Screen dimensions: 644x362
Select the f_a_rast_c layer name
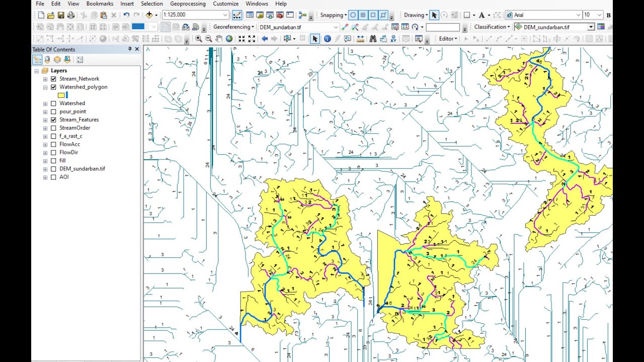coord(71,136)
